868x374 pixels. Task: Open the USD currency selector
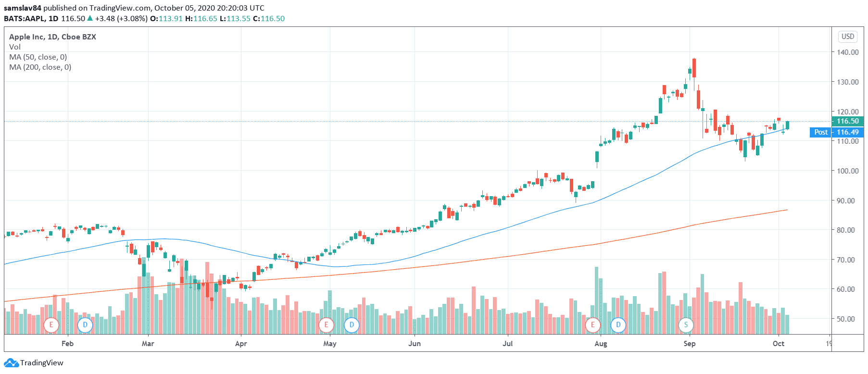847,37
